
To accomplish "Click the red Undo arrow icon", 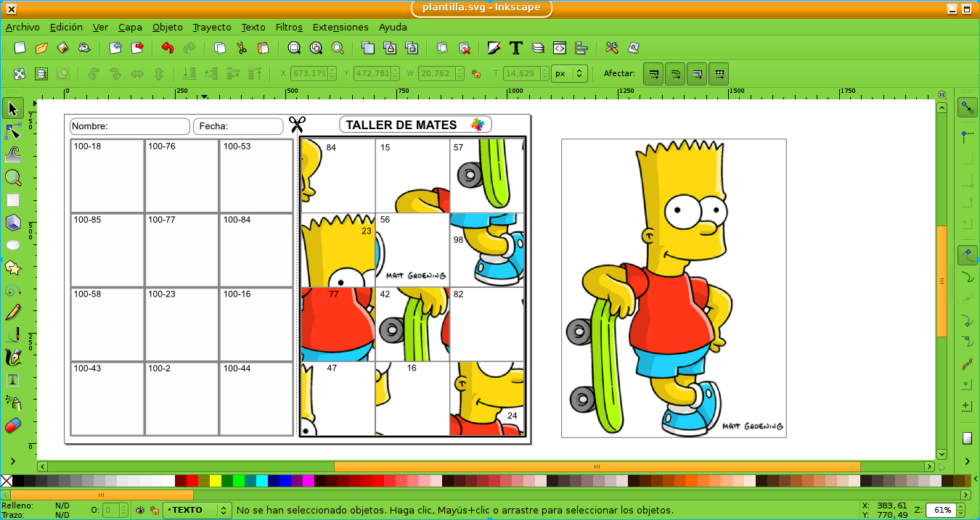I will click(x=168, y=48).
